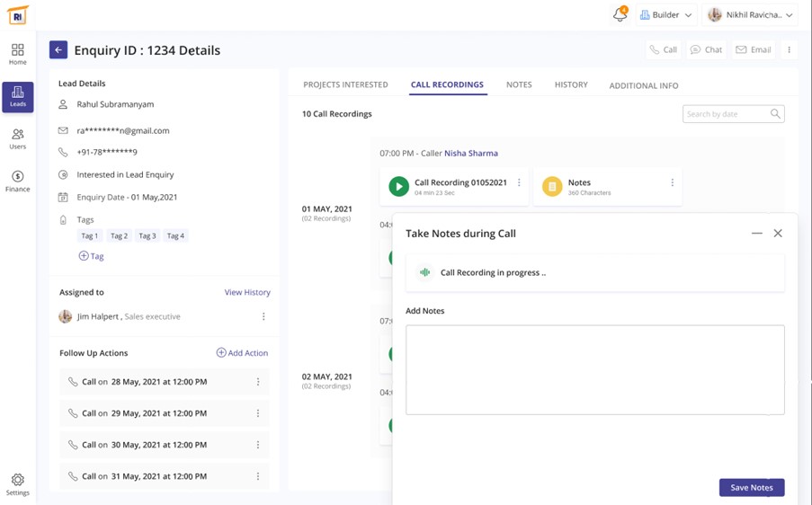Click the back arrow beside Enquiry ID
812x505 pixels.
[58, 50]
